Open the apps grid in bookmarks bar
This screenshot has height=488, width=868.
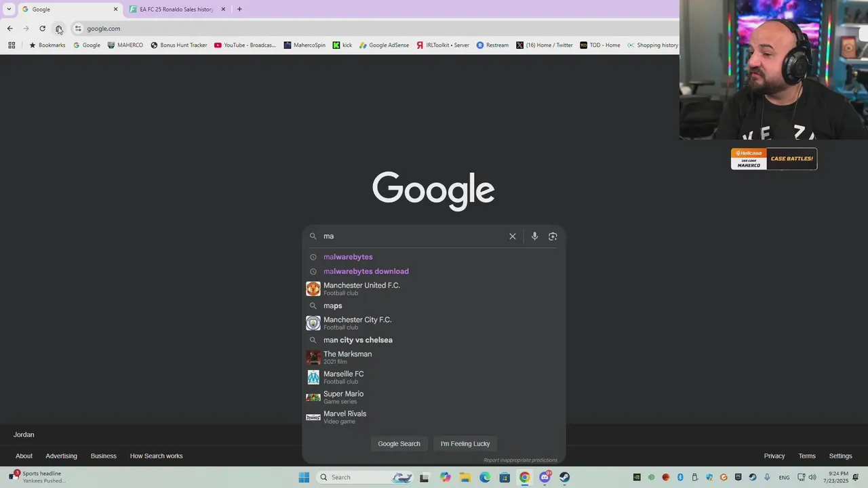pos(12,45)
